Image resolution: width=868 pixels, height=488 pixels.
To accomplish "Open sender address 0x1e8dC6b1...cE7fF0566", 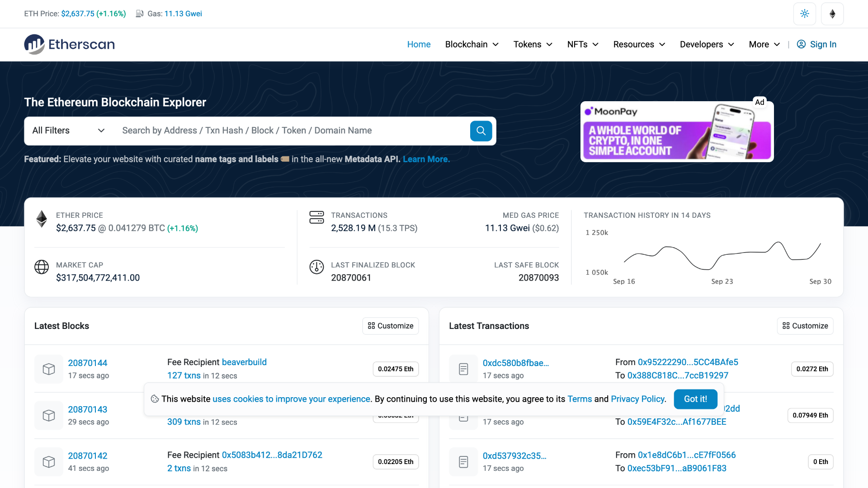I will [687, 455].
